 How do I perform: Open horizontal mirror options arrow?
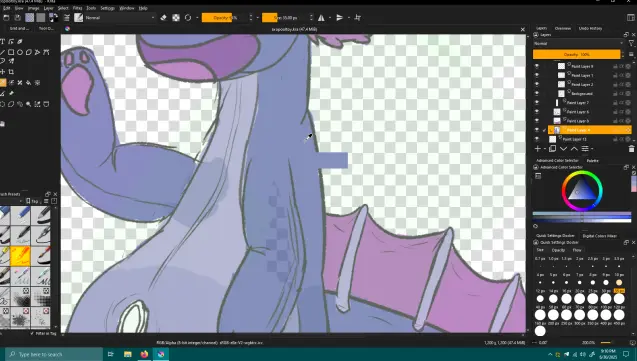pyautogui.click(x=330, y=17)
